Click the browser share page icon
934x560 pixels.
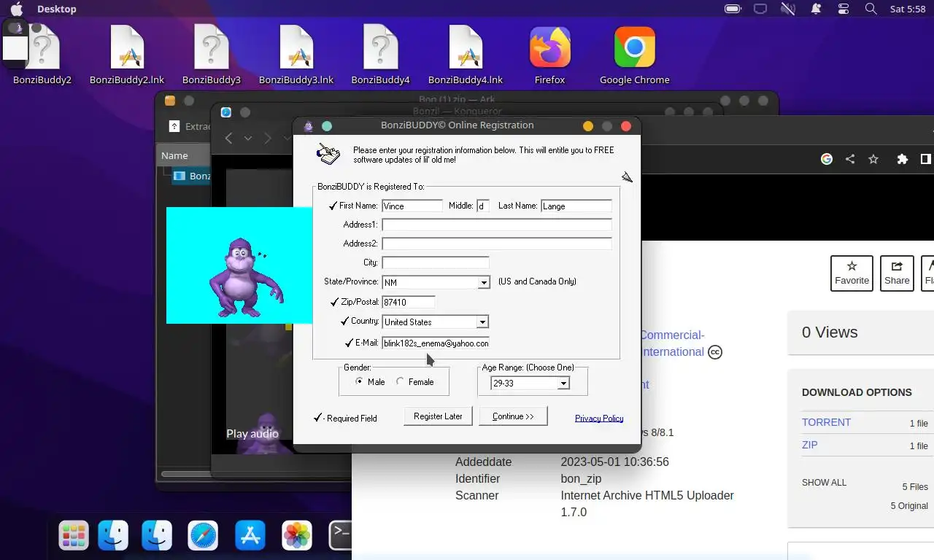pos(850,159)
